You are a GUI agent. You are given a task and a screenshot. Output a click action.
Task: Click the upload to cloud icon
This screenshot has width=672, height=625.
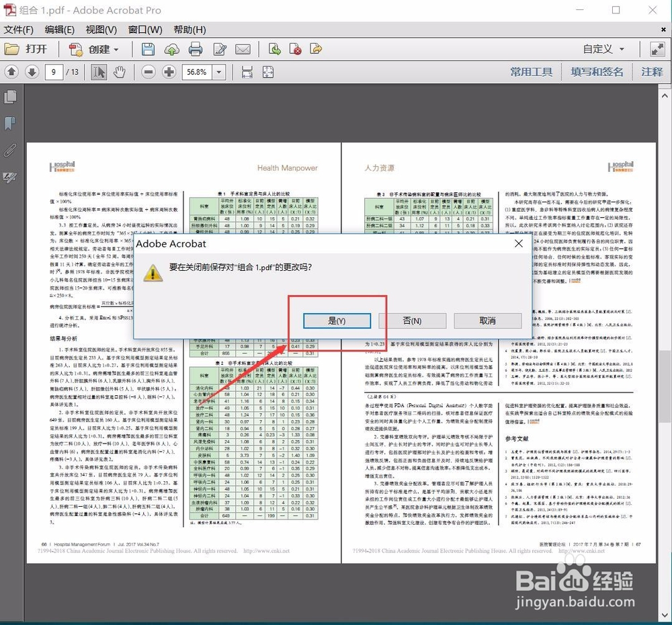tap(172, 49)
